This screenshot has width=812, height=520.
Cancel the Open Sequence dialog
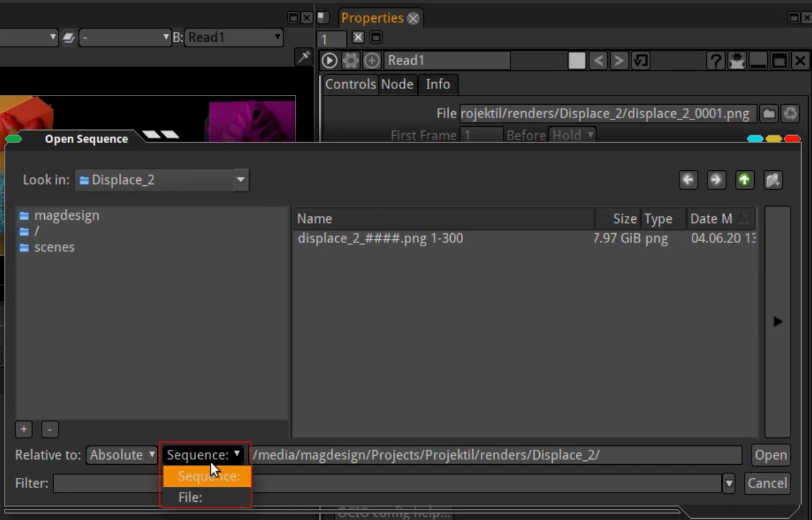click(x=767, y=484)
